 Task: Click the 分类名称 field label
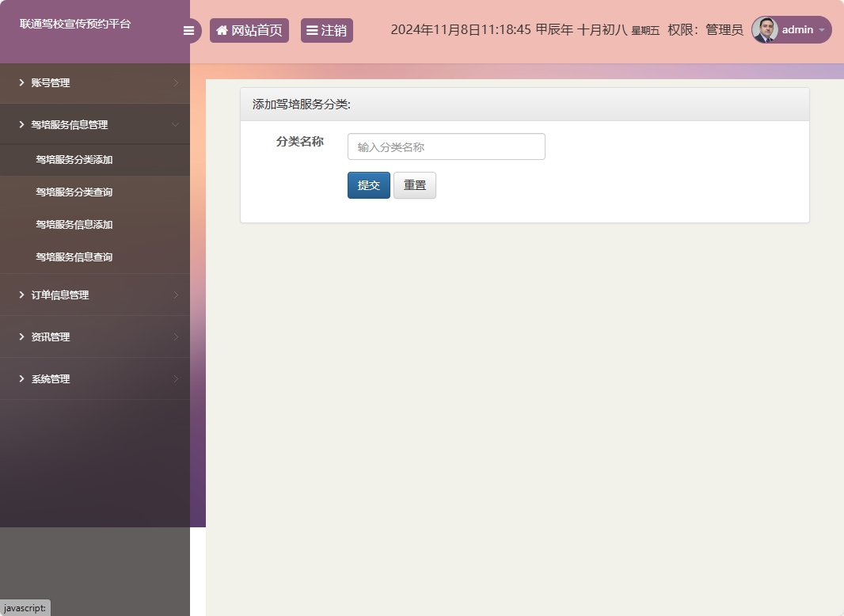pos(300,142)
